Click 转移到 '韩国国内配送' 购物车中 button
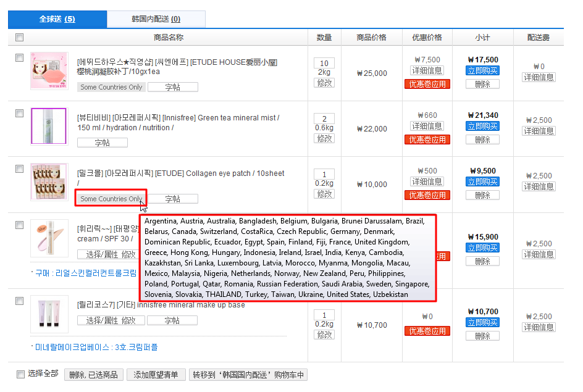This screenshot has height=392, width=583. 248,375
